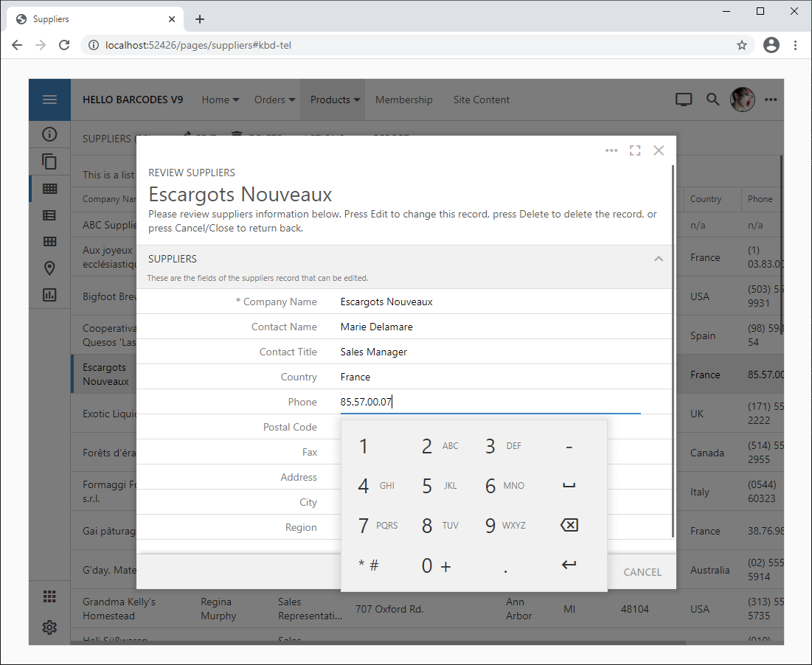Collapse the Suppliers section chevron
The width and height of the screenshot is (812, 665).
[659, 259]
